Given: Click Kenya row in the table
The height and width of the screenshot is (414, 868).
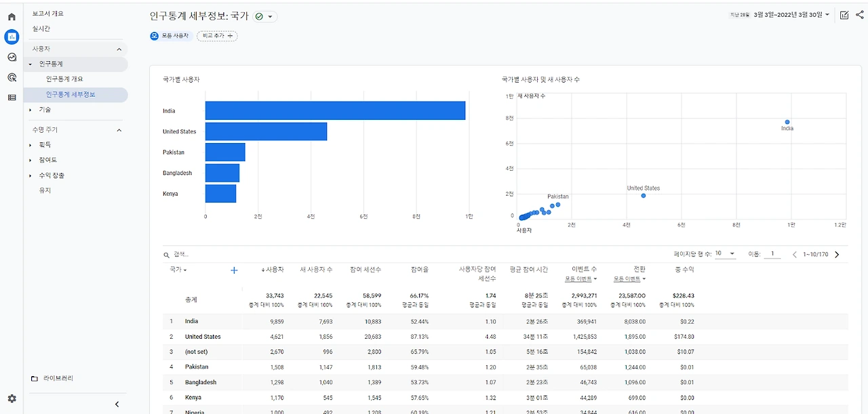Looking at the screenshot, I should 505,398.
